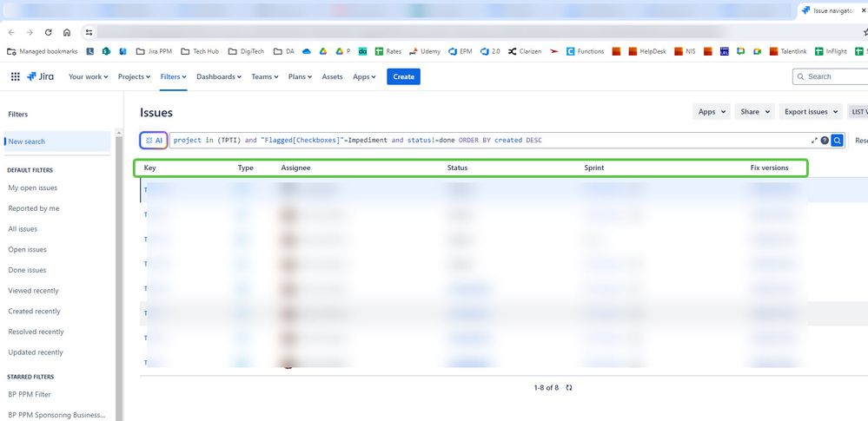Click the blue Create button
Screen dimensions: 868x421
tap(403, 77)
